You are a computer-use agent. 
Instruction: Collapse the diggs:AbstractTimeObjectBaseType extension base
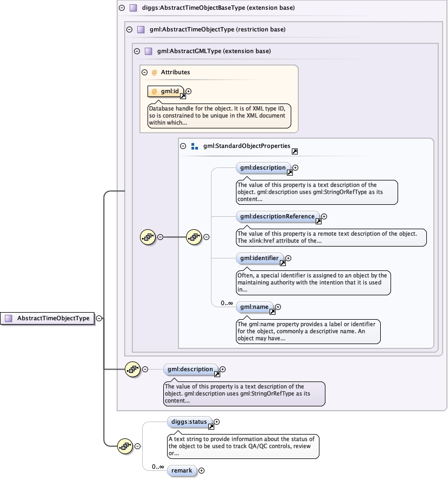(x=121, y=8)
